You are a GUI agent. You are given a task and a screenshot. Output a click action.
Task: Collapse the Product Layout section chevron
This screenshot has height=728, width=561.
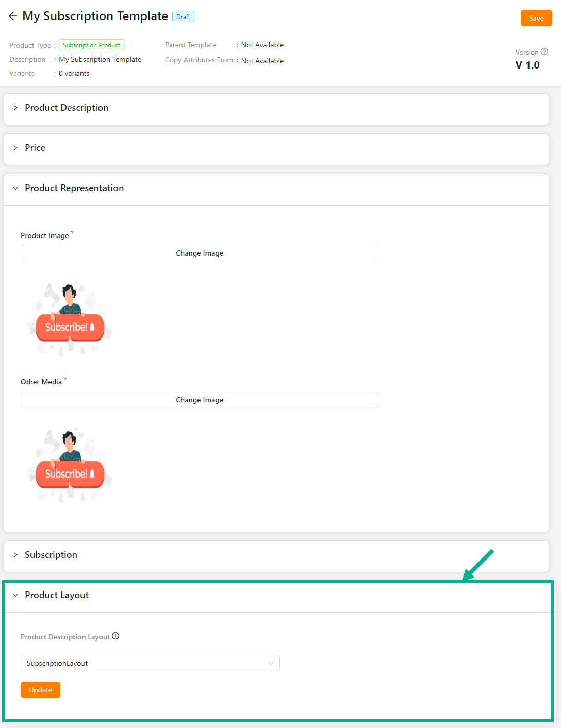[x=15, y=595]
